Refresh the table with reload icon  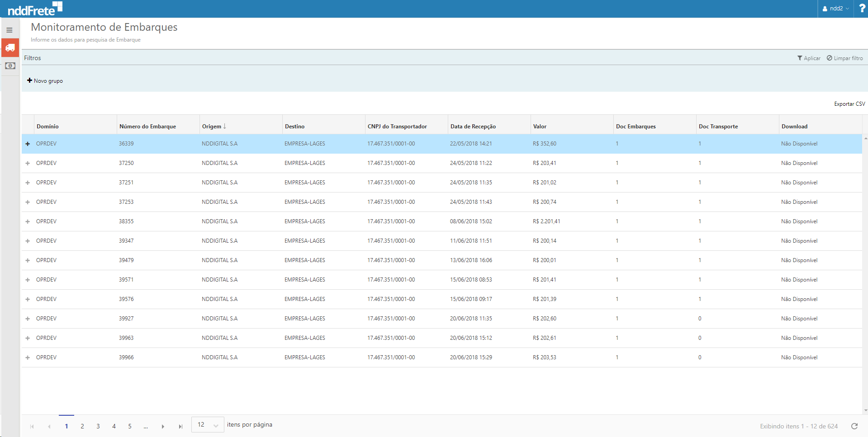(x=854, y=426)
